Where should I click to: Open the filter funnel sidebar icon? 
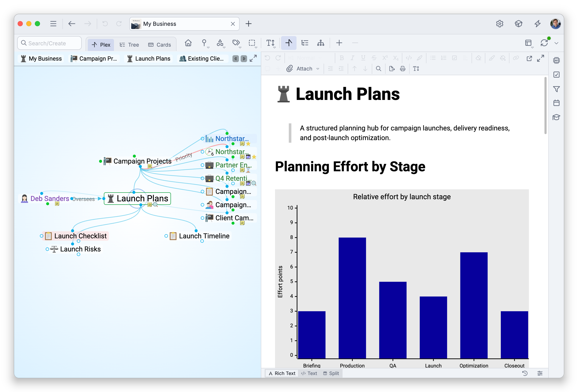556,89
